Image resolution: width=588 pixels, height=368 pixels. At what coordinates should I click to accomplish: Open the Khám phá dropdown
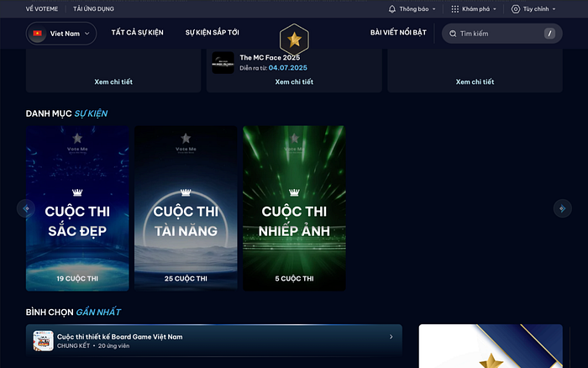(x=474, y=9)
